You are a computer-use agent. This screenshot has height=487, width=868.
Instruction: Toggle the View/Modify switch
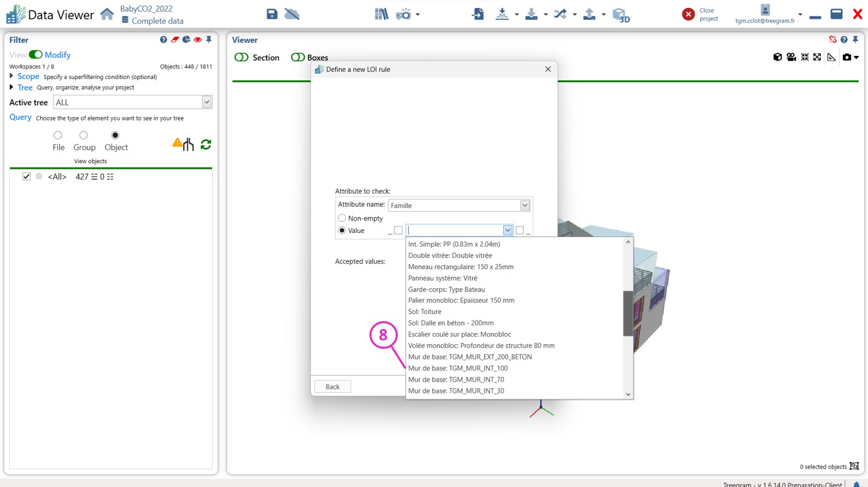[x=36, y=55]
